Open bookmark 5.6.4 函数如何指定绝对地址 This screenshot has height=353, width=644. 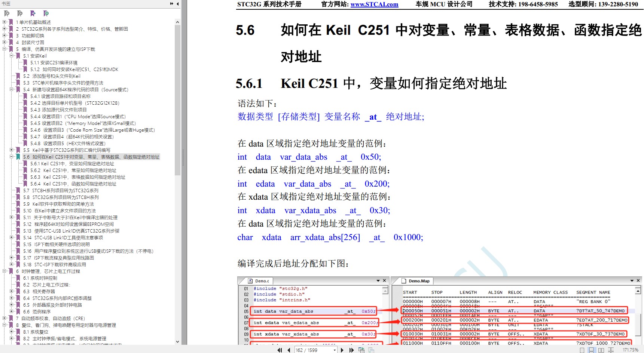pos(73,184)
